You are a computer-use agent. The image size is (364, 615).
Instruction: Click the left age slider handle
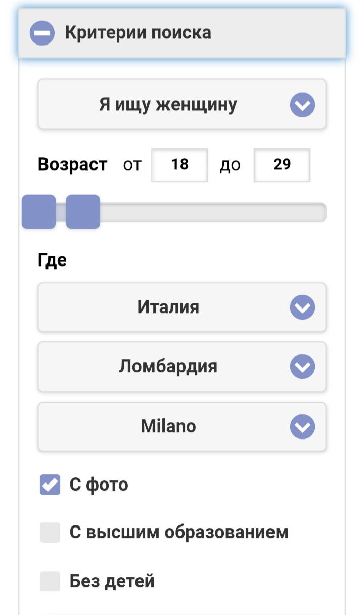click(38, 212)
